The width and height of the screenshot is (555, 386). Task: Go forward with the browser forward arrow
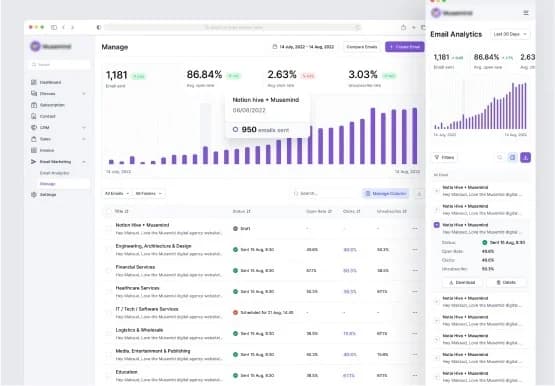coord(73,27)
